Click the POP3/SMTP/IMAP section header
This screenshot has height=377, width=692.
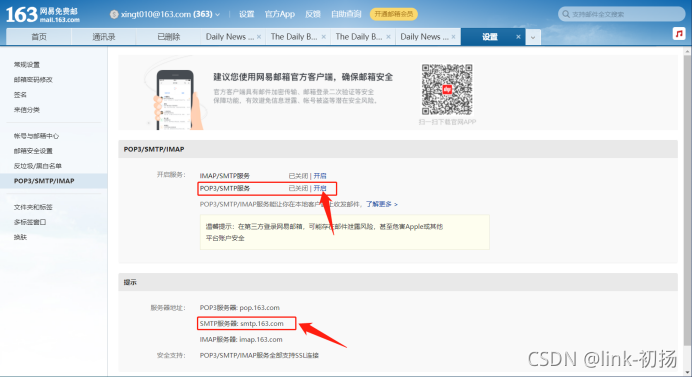click(x=398, y=149)
